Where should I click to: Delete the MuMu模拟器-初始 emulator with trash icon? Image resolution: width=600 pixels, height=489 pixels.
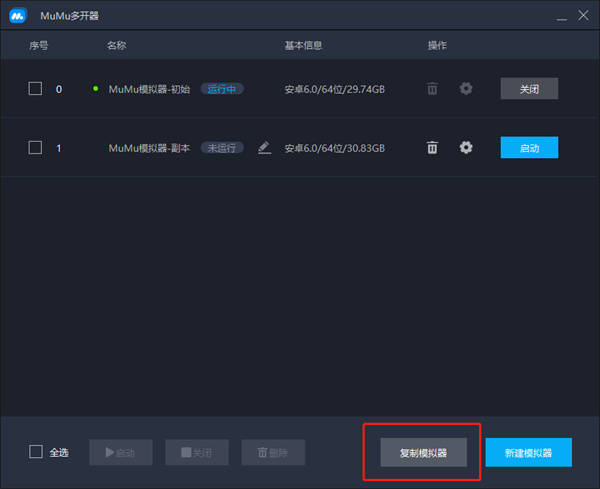pos(432,89)
